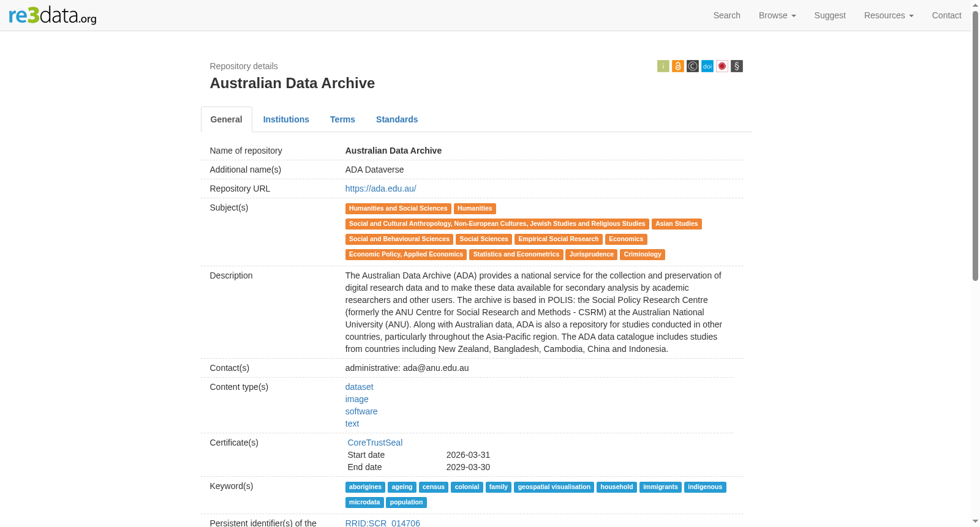Follow the software content type link
The image size is (980, 527).
[x=361, y=411]
